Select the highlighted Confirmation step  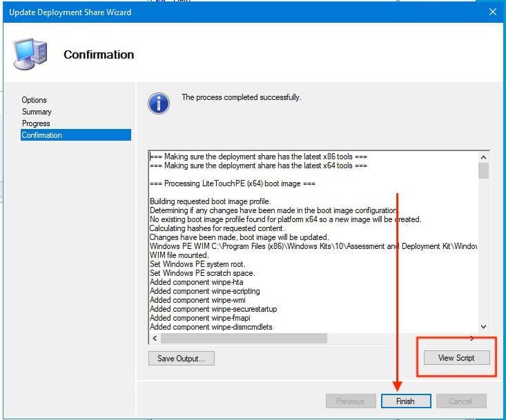tap(42, 135)
